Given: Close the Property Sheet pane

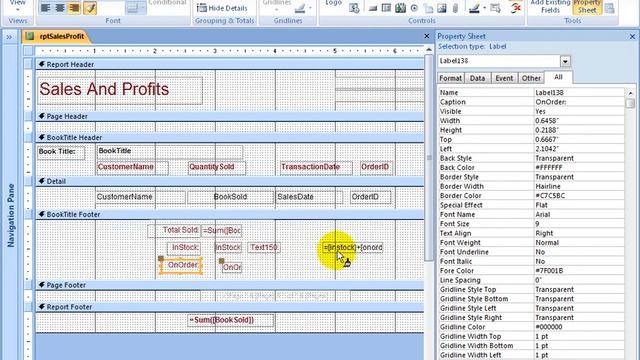Looking at the screenshot, I should click(632, 36).
